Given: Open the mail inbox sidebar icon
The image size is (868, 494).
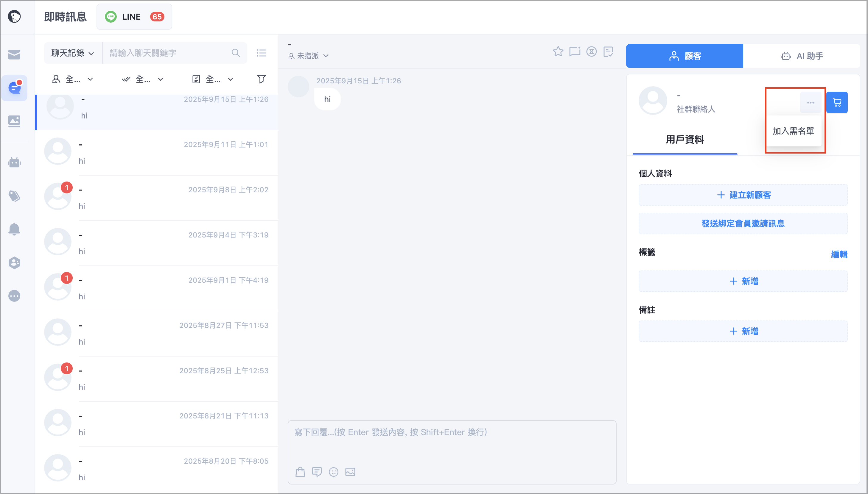Looking at the screenshot, I should (14, 54).
